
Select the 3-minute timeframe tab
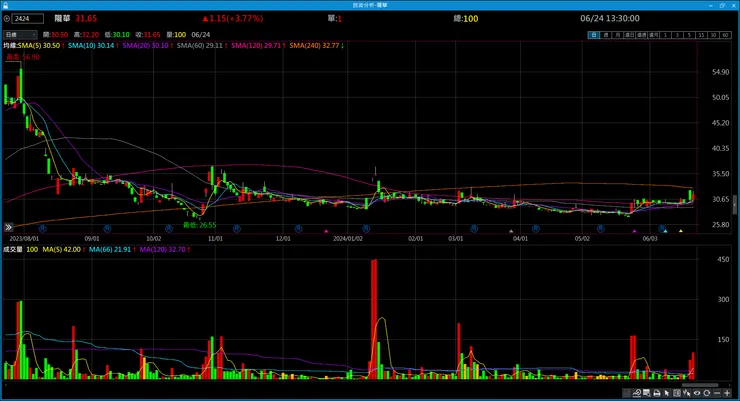pos(677,35)
